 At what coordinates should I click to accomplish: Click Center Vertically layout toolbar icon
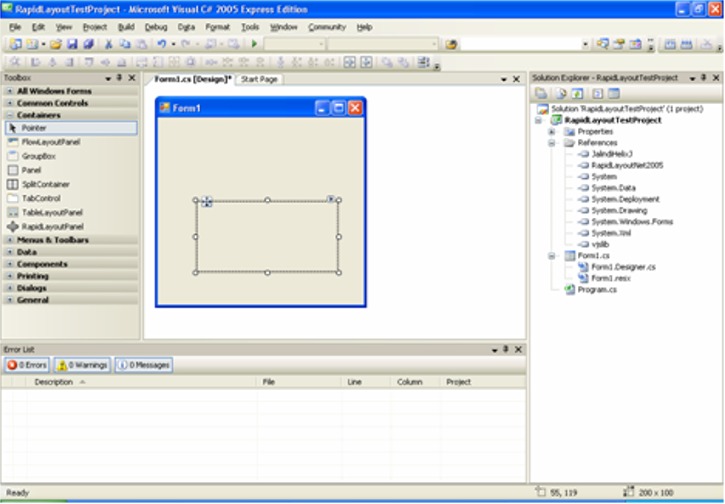tap(366, 62)
